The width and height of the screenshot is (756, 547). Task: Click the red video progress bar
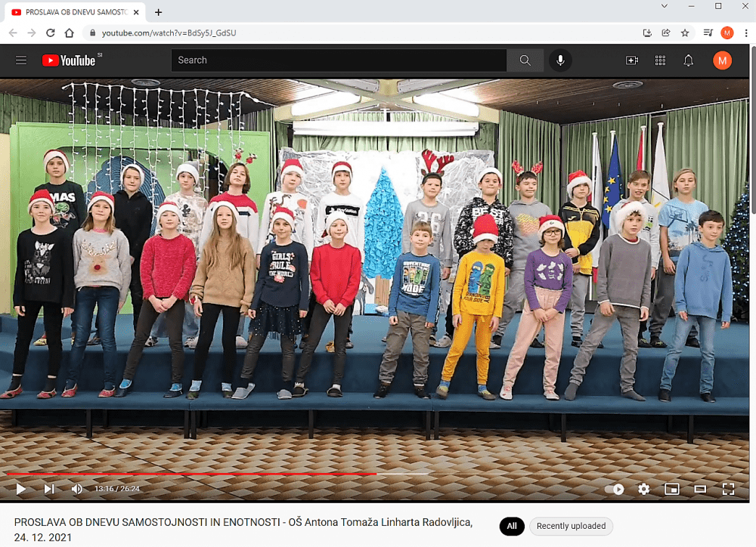coord(191,474)
